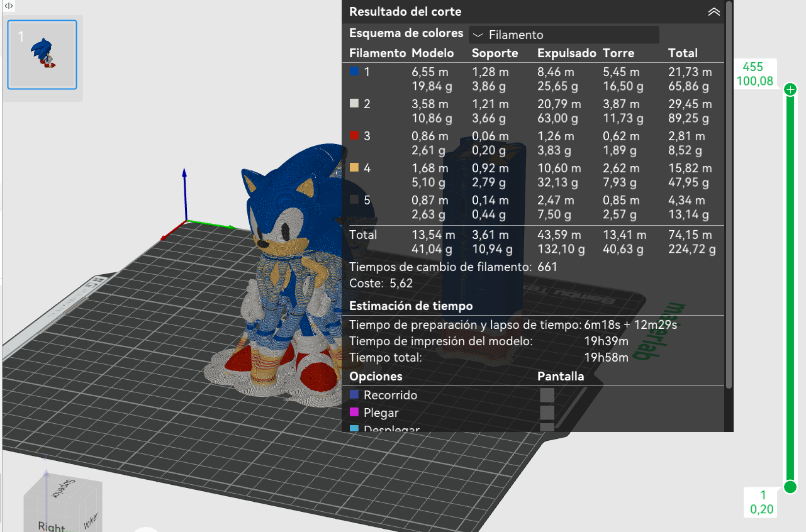Open the Esquema de colores Filamento dropdown
Screen dimensions: 806x532
click(x=564, y=35)
